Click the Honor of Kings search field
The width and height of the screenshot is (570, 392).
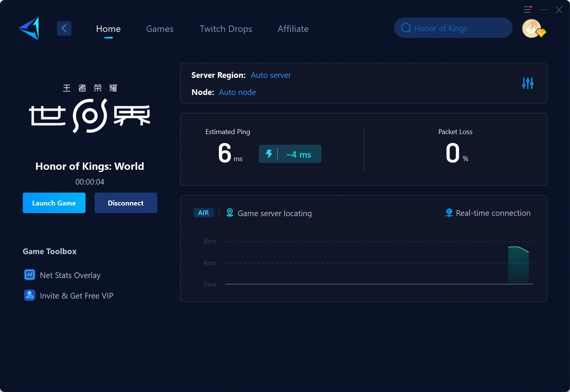[453, 28]
